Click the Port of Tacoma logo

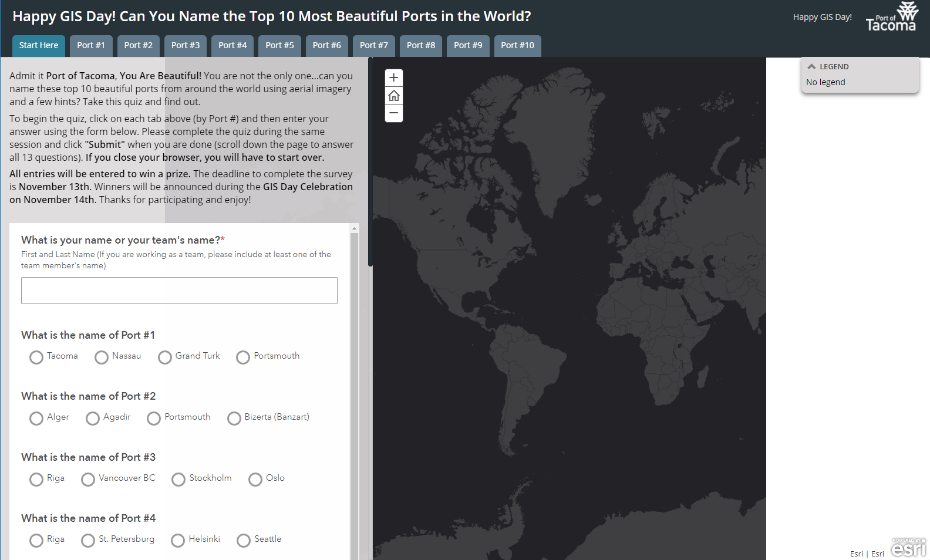tap(891, 17)
